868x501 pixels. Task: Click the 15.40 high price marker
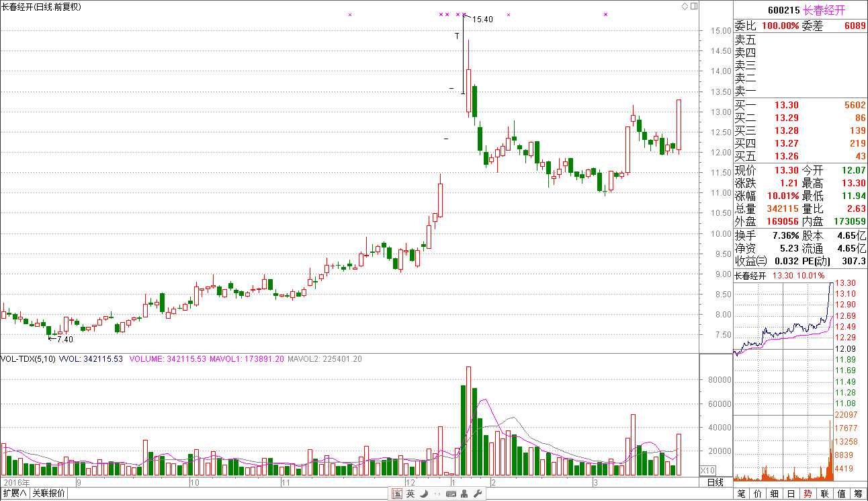tap(482, 20)
